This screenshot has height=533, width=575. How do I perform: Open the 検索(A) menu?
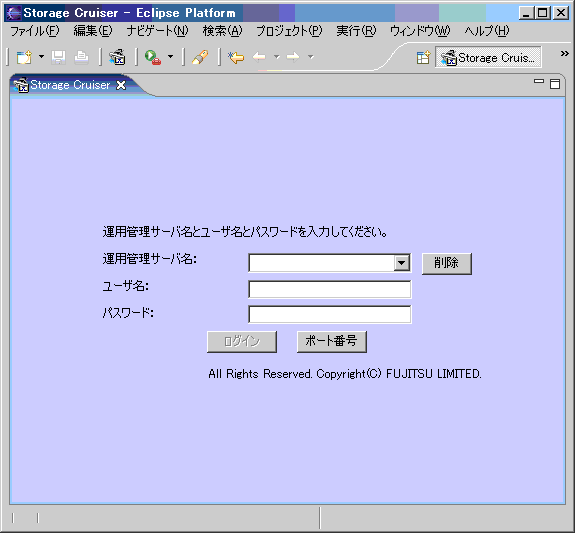click(x=222, y=31)
